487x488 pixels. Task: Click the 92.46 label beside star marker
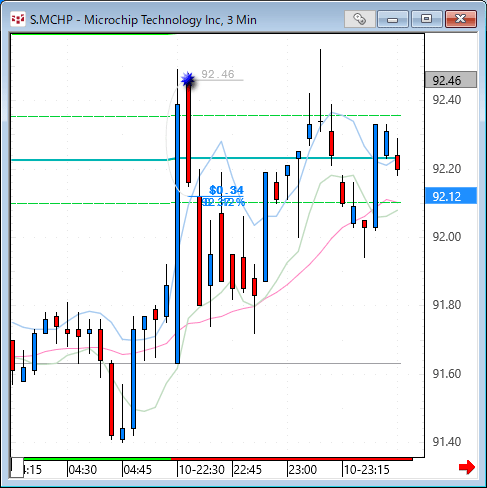[x=218, y=74]
